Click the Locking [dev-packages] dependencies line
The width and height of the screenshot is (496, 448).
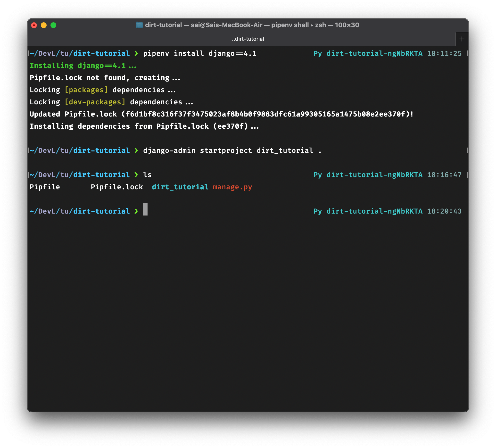[x=111, y=102]
